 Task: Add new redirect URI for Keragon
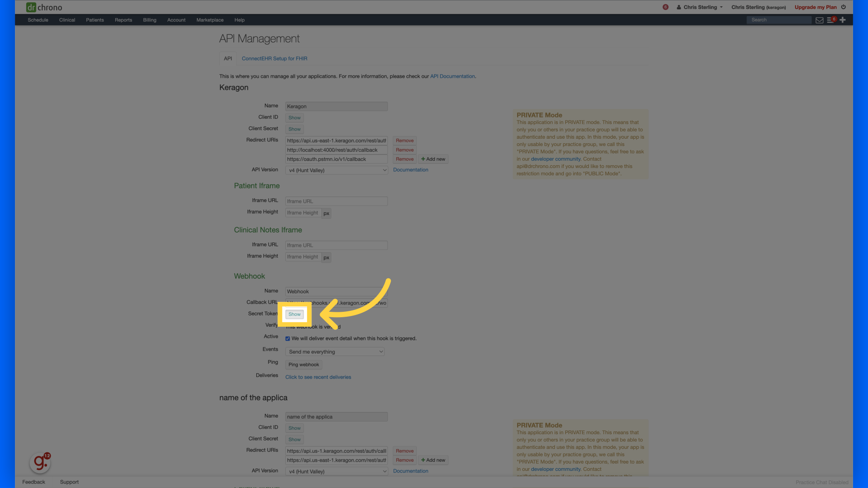[x=433, y=159]
